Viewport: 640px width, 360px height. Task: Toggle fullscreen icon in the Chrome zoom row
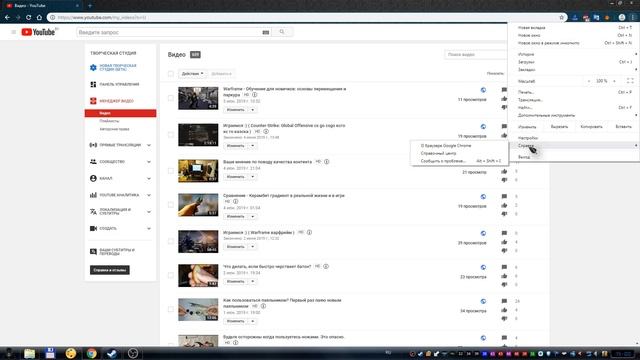(630, 81)
